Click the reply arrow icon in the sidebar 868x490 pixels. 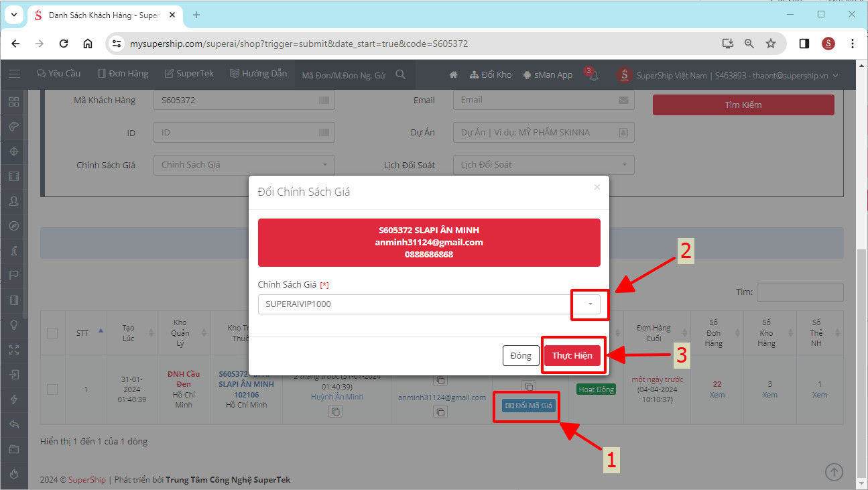coord(14,424)
